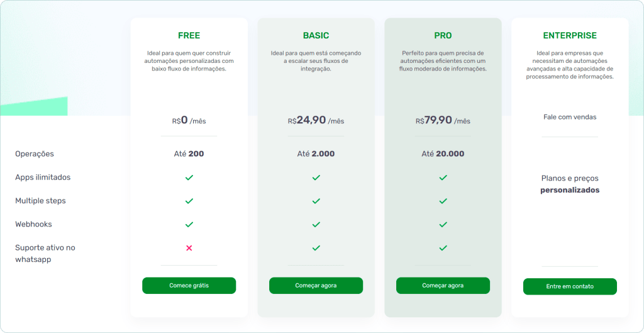Click the Apps ilimitados checkmark in PRO column
Viewport: 644px width, 333px height.
(443, 178)
